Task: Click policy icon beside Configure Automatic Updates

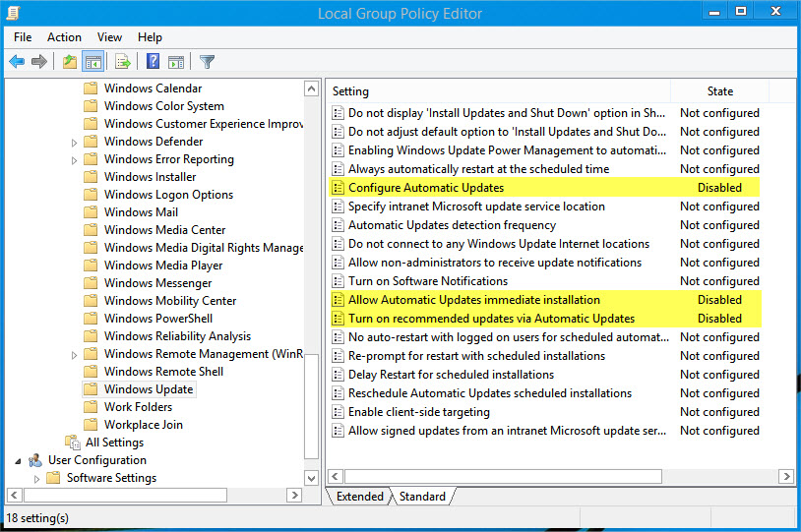Action: click(x=338, y=188)
